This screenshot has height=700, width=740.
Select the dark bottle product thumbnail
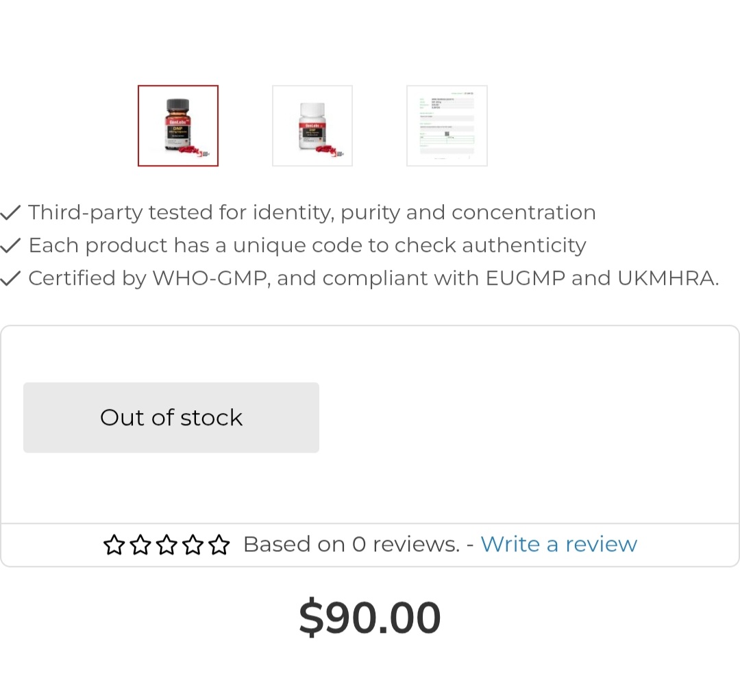178,126
